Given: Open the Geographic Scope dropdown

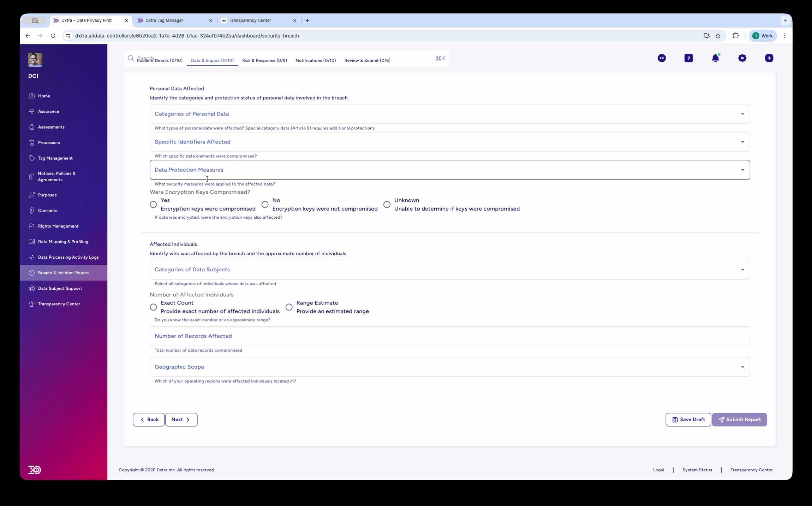Looking at the screenshot, I should pos(449,367).
